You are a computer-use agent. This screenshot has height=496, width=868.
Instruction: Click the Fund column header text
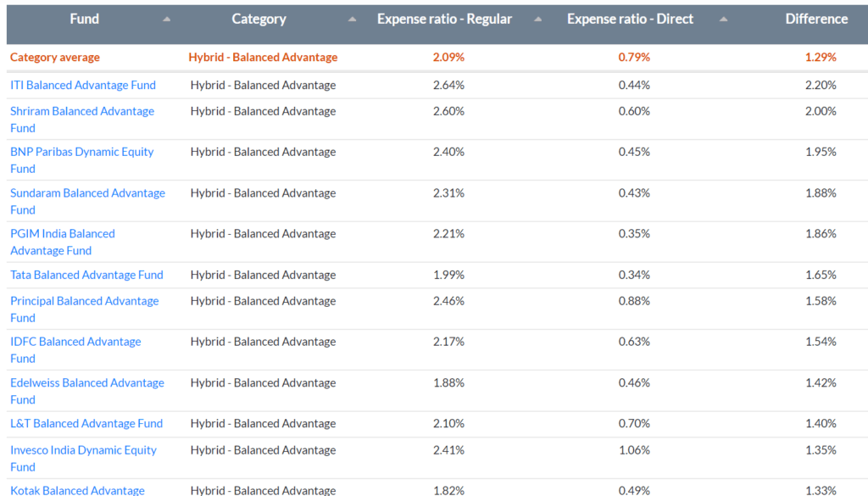(x=84, y=19)
